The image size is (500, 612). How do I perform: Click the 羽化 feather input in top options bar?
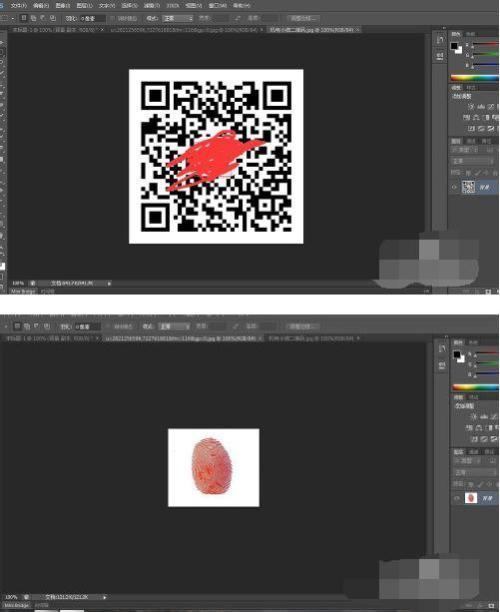(x=92, y=18)
